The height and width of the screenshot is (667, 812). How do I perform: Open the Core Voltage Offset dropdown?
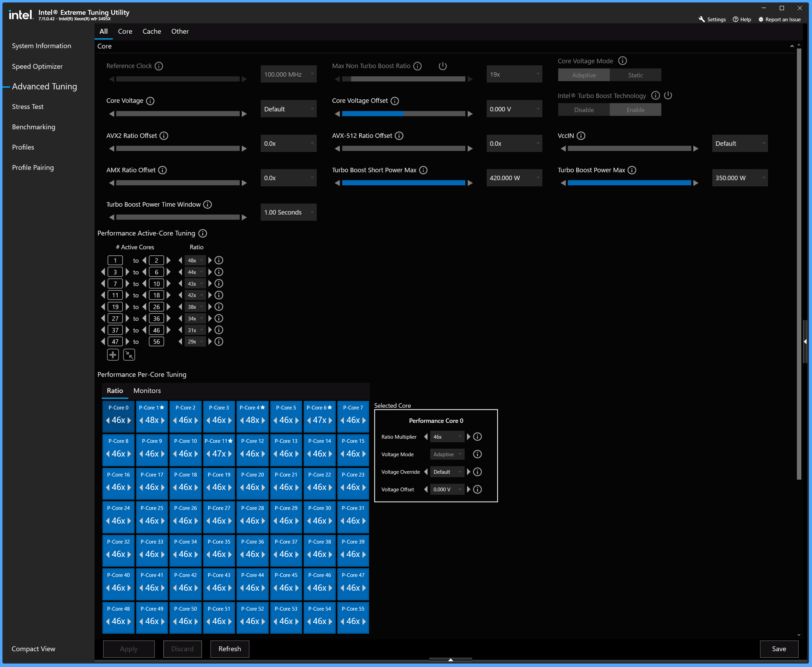514,109
